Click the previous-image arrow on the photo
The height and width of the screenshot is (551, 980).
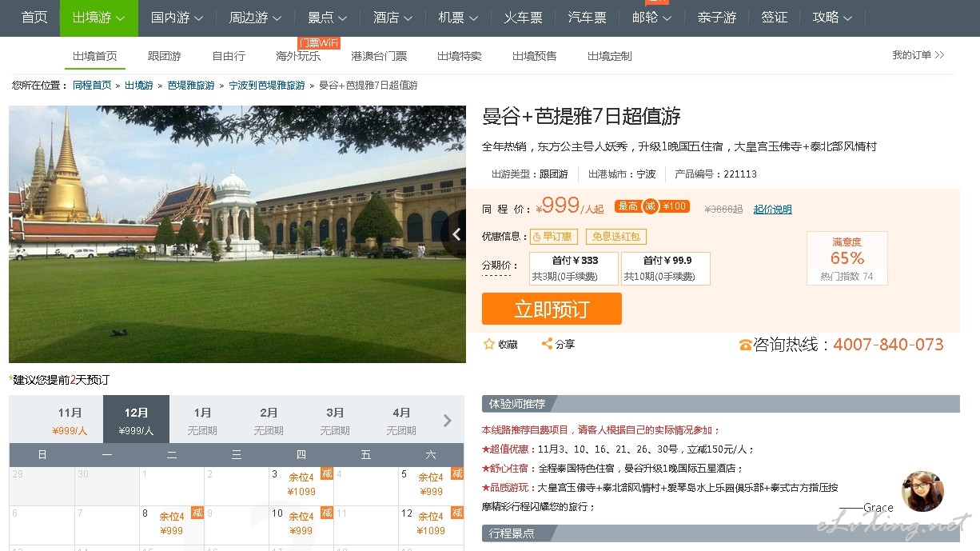tap(456, 234)
